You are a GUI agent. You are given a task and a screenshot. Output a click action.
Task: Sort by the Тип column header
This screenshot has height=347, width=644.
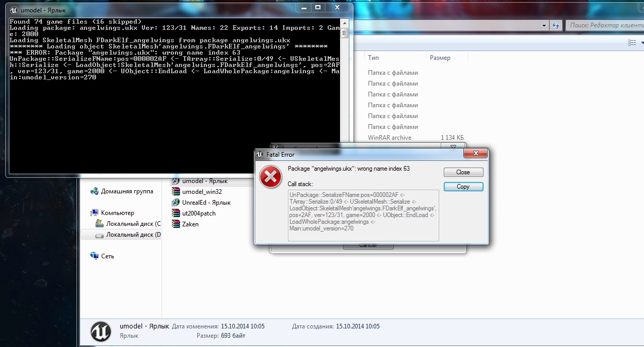(x=395, y=58)
